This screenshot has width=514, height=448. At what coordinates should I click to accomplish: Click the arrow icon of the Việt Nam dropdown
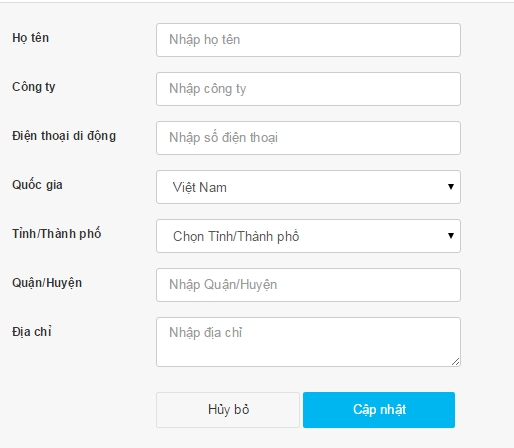(451, 187)
